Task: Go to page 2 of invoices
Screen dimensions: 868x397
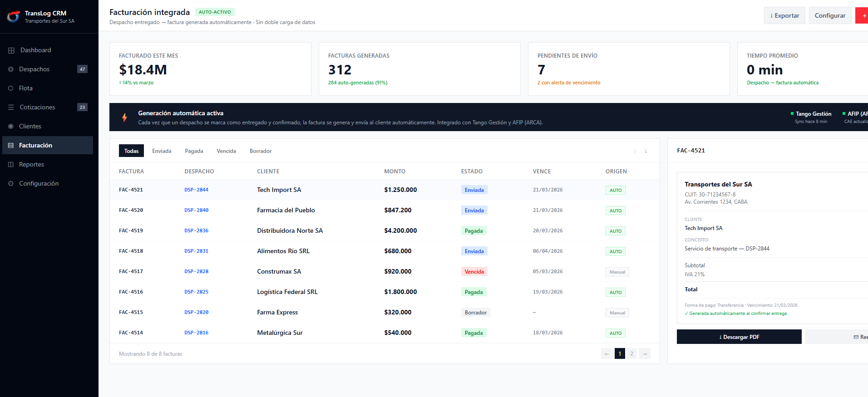Action: (x=631, y=354)
